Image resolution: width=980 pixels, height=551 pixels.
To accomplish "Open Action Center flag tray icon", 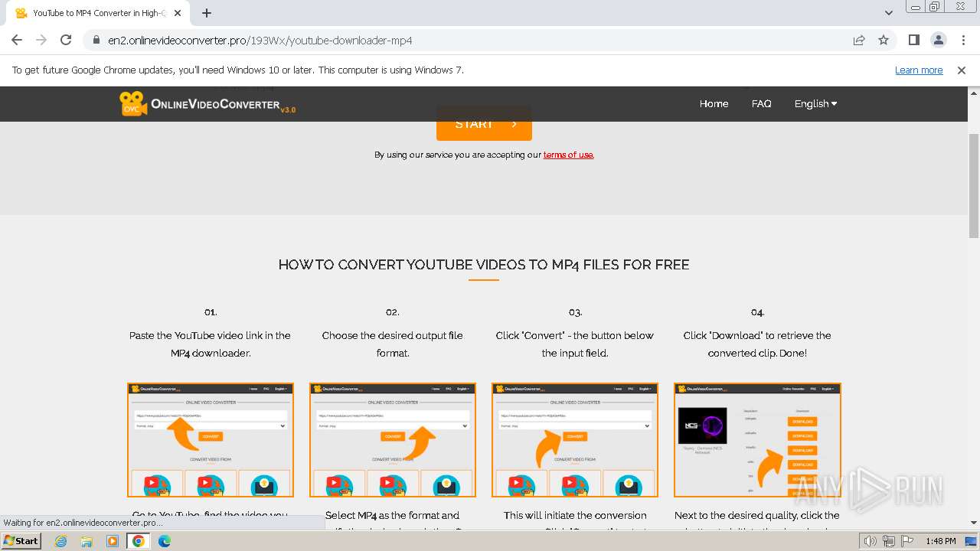I will 906,541.
